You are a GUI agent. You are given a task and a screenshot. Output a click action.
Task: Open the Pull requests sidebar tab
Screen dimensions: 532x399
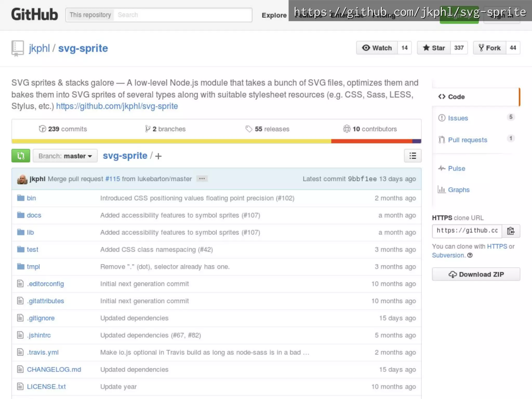point(467,140)
